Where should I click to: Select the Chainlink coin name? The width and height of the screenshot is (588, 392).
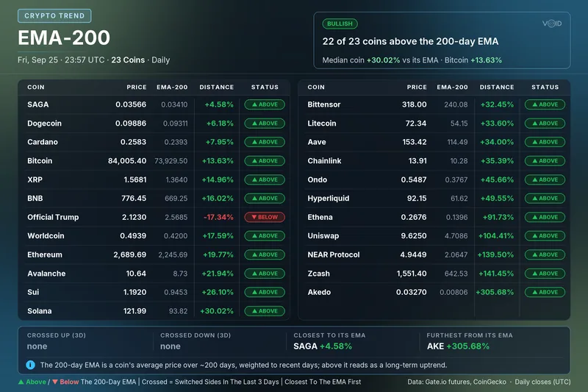point(324,161)
